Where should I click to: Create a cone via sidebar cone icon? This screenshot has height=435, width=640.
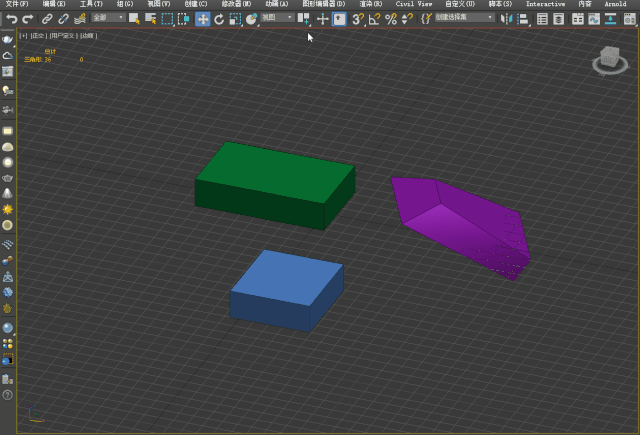point(7,193)
